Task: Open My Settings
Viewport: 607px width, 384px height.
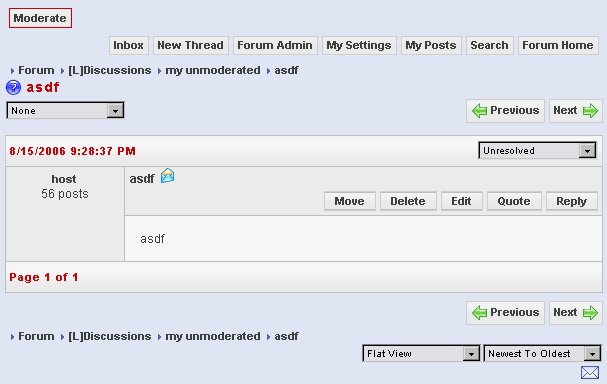Action: 359,45
